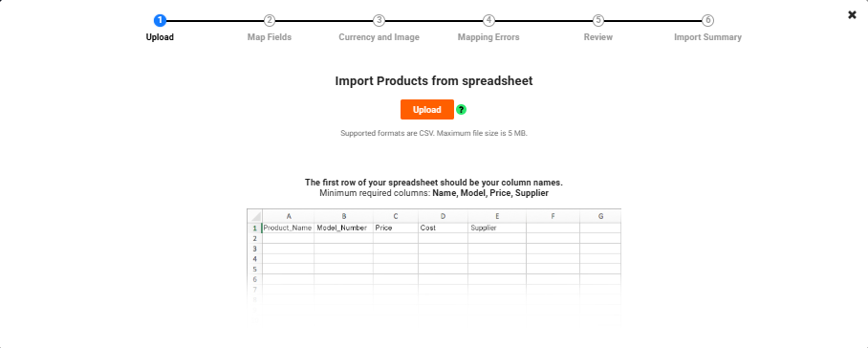Select step 3 circle in wizard
Image resolution: width=868 pixels, height=348 pixels.
point(379,20)
